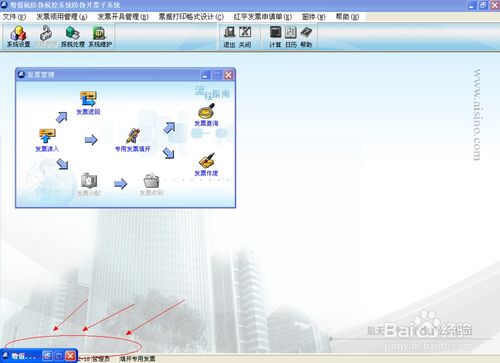
Task: Open 系统维护 toolbar icon
Action: [100, 36]
